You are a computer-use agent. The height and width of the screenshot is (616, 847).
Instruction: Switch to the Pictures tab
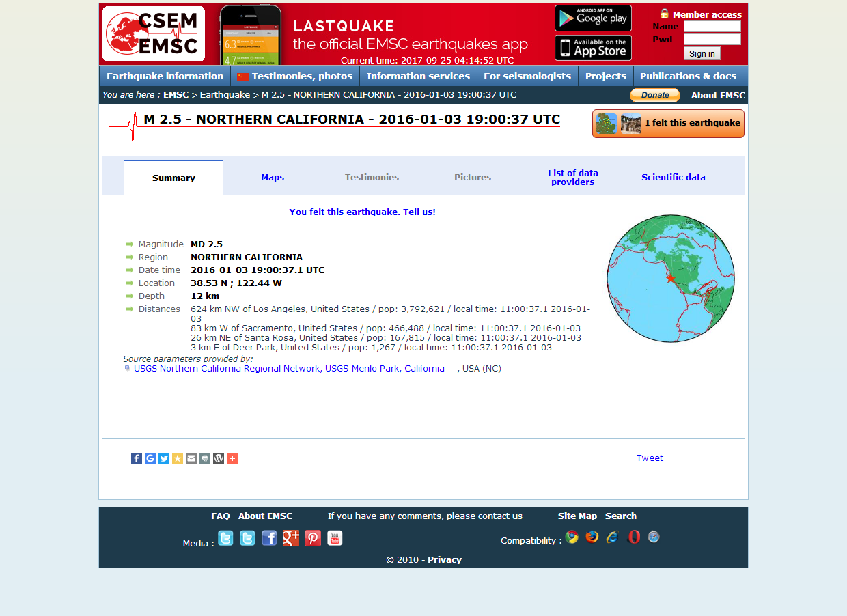click(x=473, y=177)
